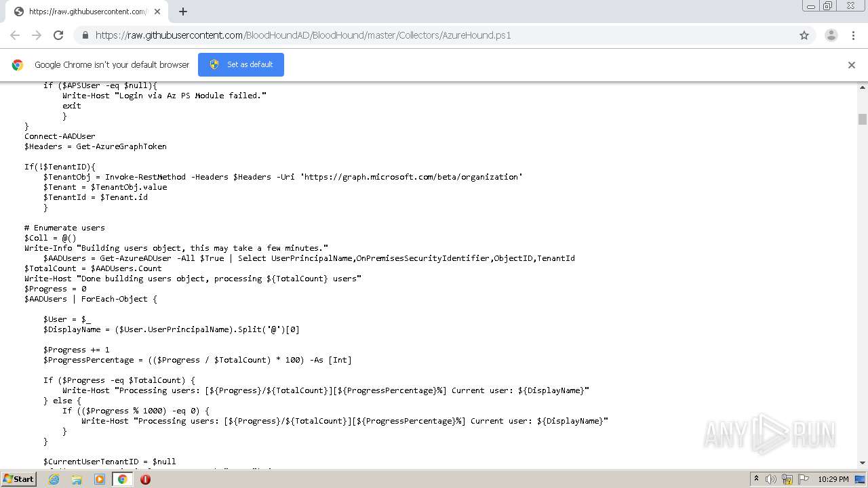The image size is (868, 488).
Task: Click the '$ProgressPercentage =' line
Action: coord(197,360)
